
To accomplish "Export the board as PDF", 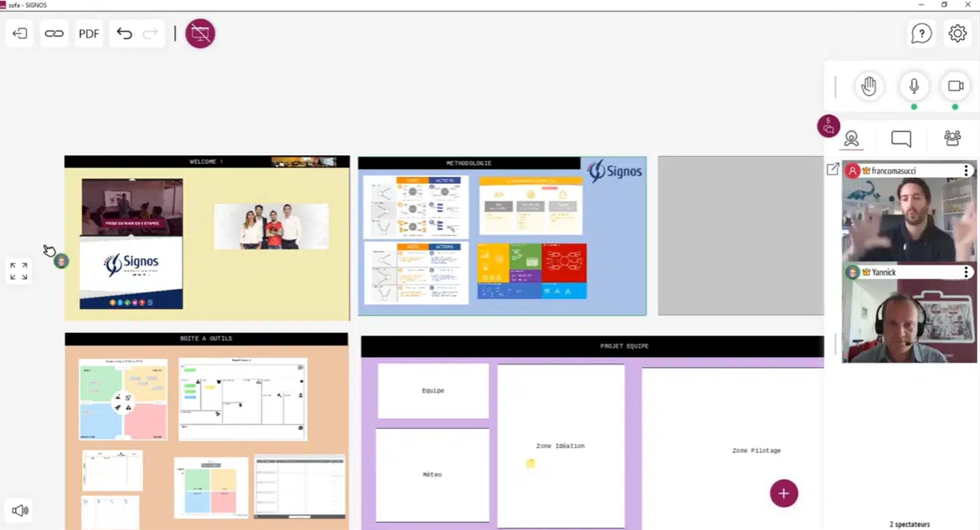I will (89, 34).
